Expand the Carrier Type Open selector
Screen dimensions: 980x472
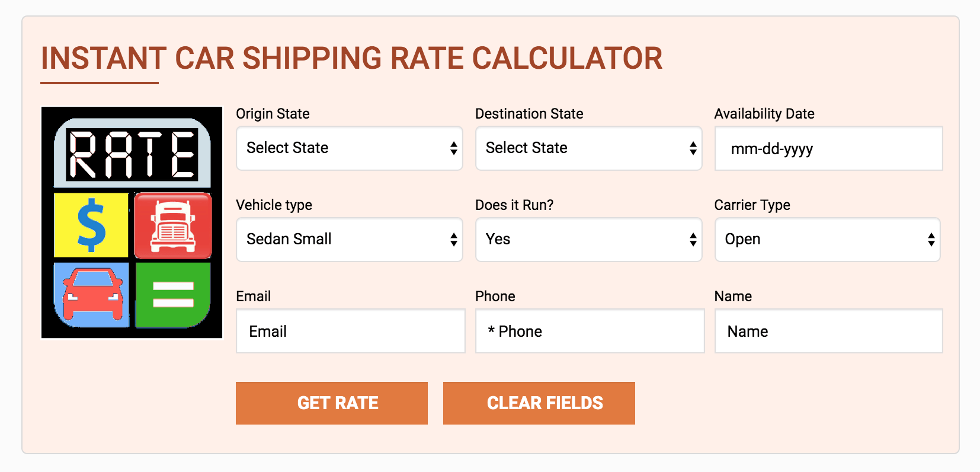coord(828,240)
